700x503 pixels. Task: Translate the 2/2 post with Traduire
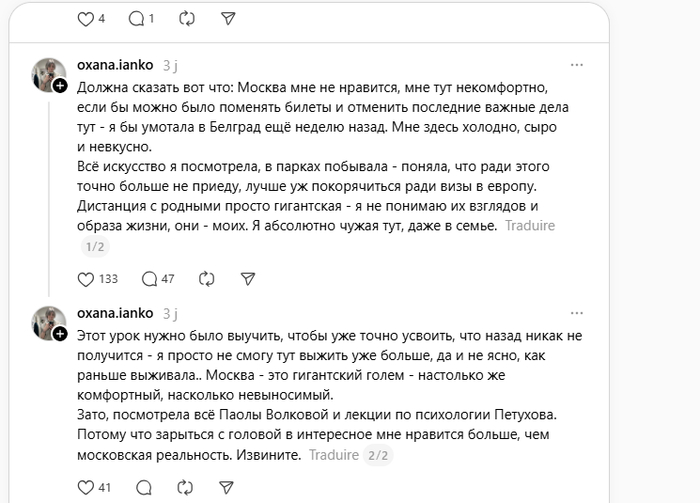(333, 455)
